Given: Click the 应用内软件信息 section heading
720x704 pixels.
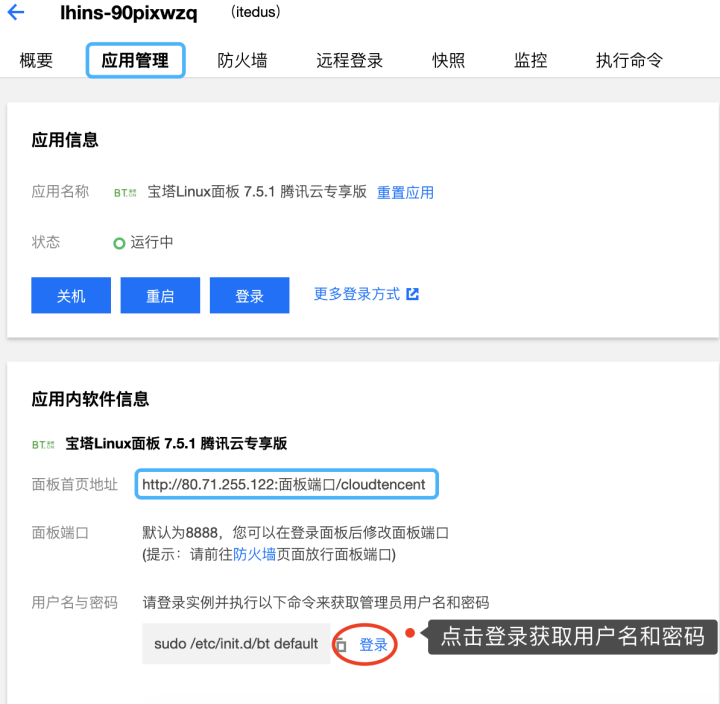Looking at the screenshot, I should [x=90, y=399].
